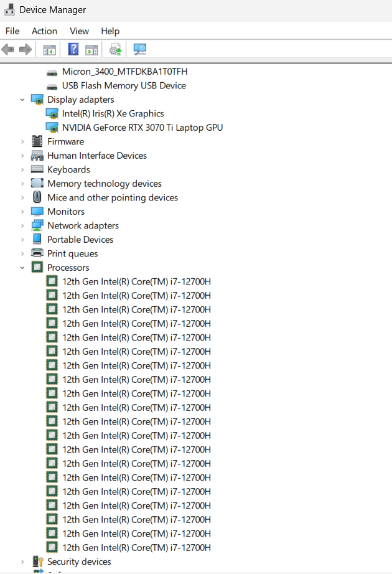Expand the Memory technology devices node
Screen dimensions: 392x574
point(22,184)
